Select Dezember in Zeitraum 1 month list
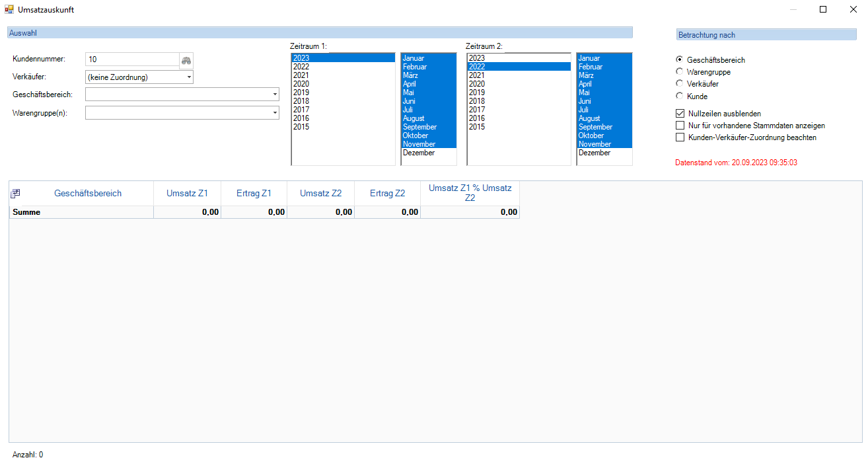868x460 pixels. point(419,153)
